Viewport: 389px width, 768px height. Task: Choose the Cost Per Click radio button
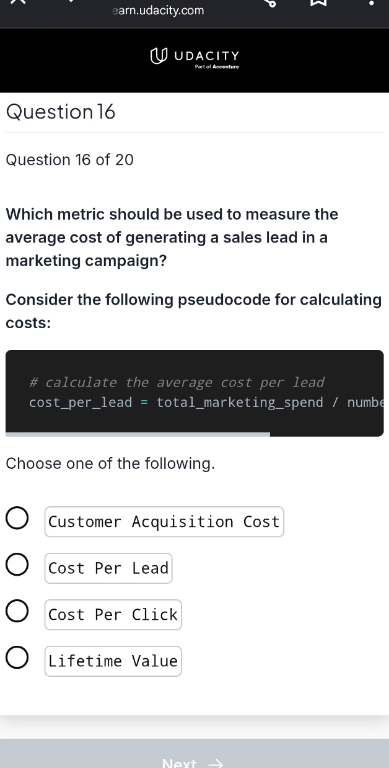point(17,612)
